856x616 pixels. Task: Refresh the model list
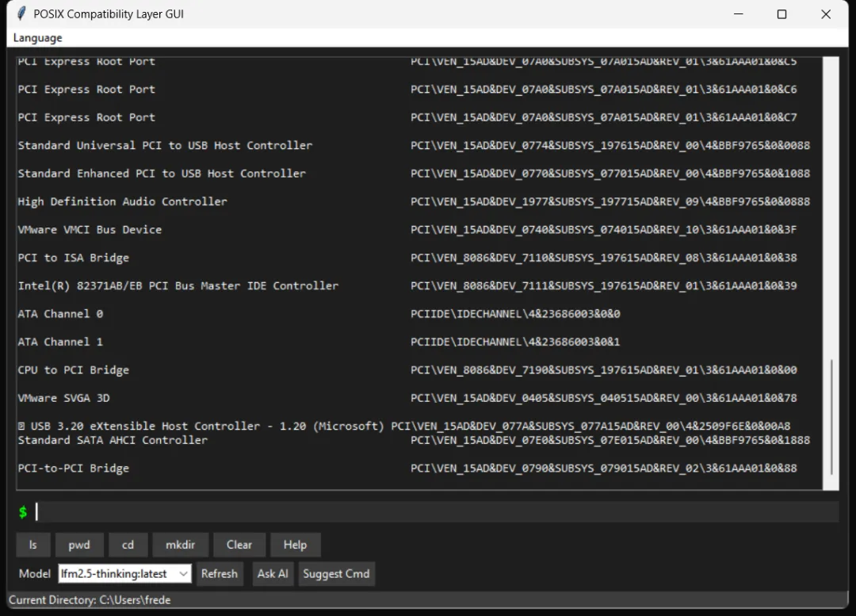click(220, 573)
